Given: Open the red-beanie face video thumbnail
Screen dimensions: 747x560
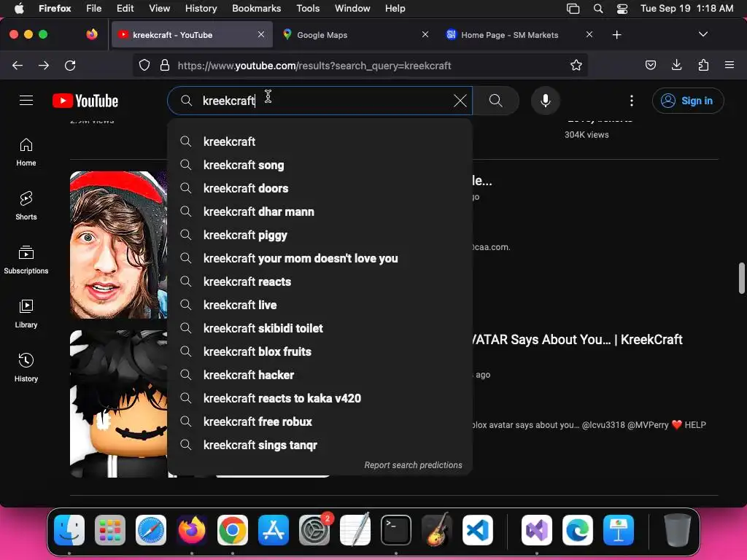Looking at the screenshot, I should click(x=119, y=245).
